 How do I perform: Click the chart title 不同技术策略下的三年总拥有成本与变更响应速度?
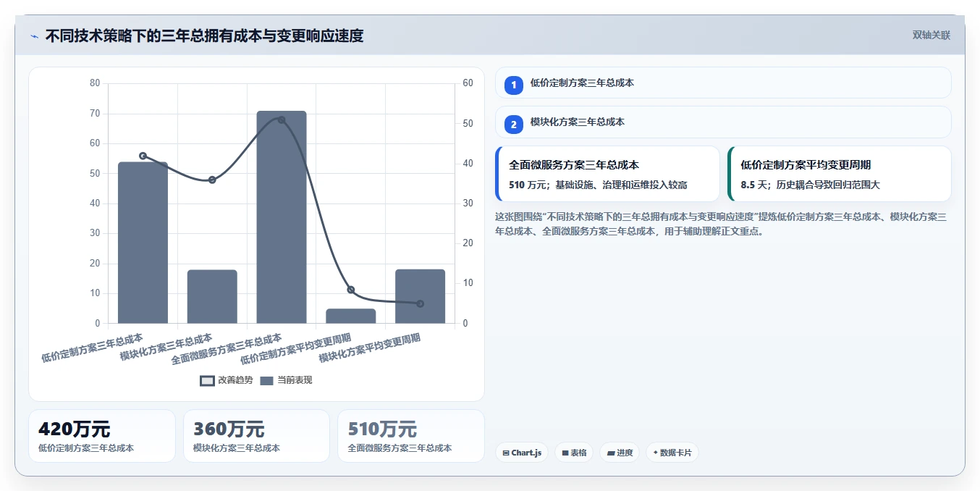pos(204,35)
